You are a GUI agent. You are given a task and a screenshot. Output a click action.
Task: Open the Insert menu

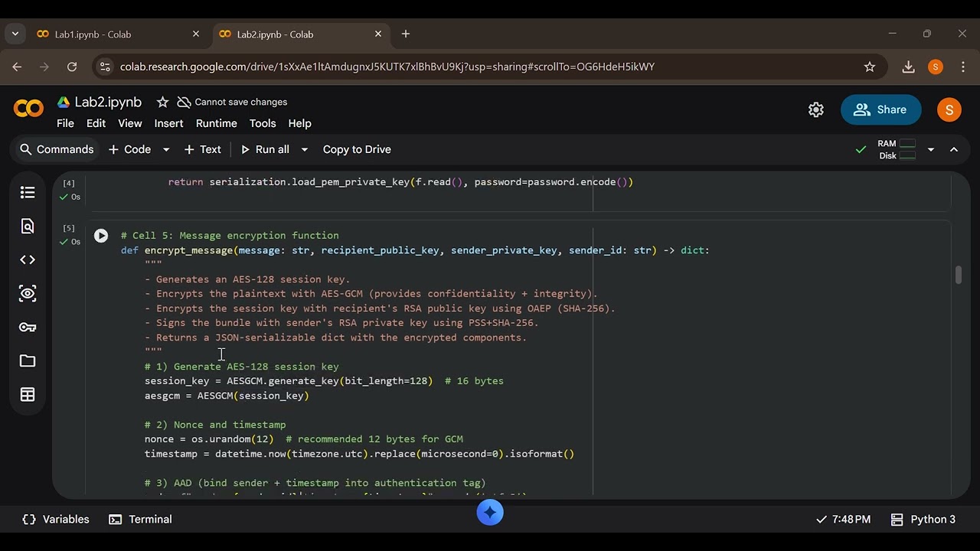(x=168, y=123)
